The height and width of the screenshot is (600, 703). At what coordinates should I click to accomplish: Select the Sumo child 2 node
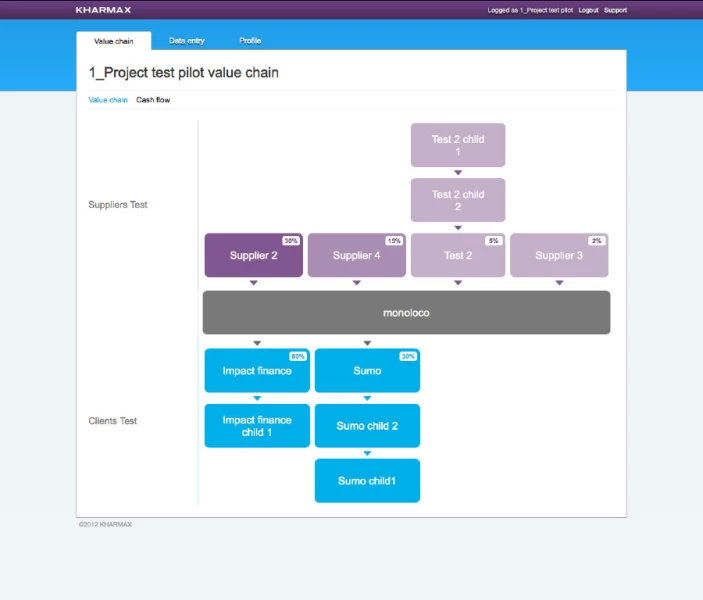click(367, 426)
